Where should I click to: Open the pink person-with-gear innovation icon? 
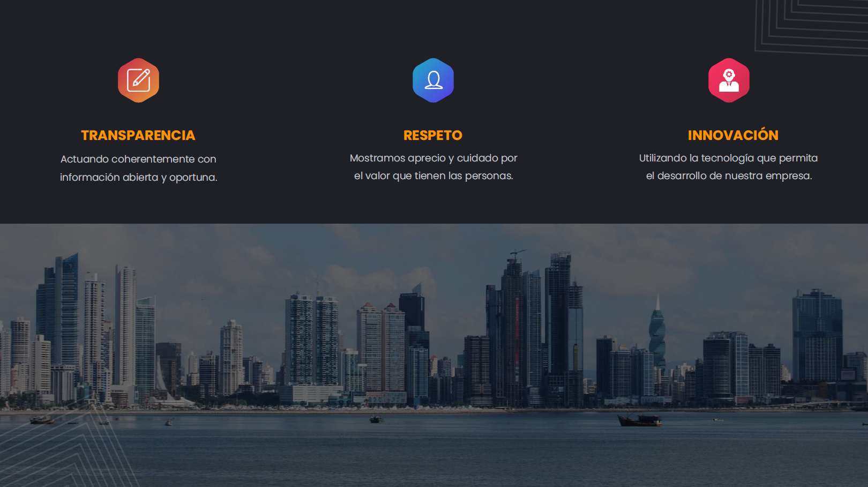pyautogui.click(x=729, y=80)
